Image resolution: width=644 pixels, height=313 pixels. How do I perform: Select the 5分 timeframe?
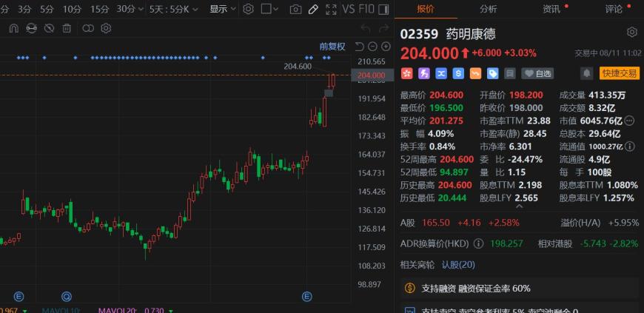click(47, 9)
